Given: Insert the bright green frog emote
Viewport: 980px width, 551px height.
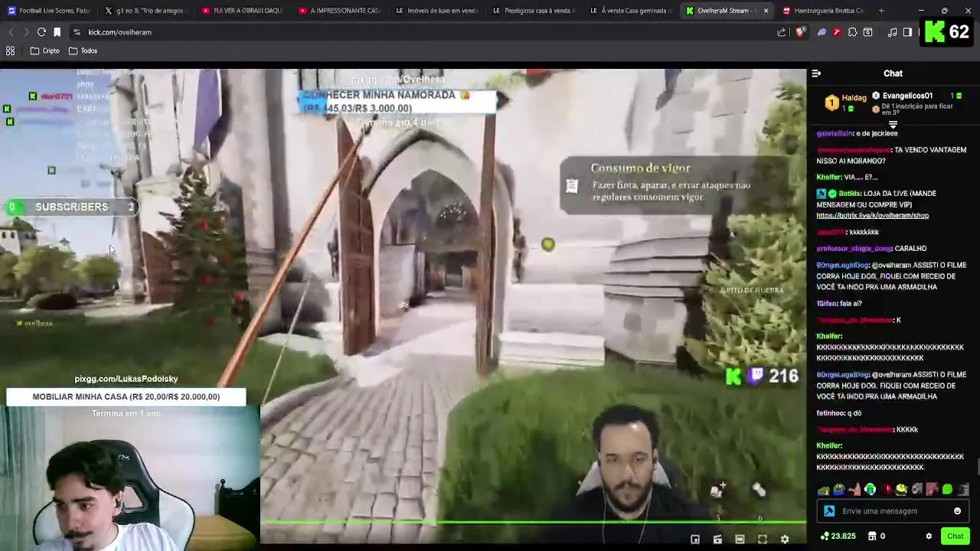Looking at the screenshot, I should click(x=948, y=490).
